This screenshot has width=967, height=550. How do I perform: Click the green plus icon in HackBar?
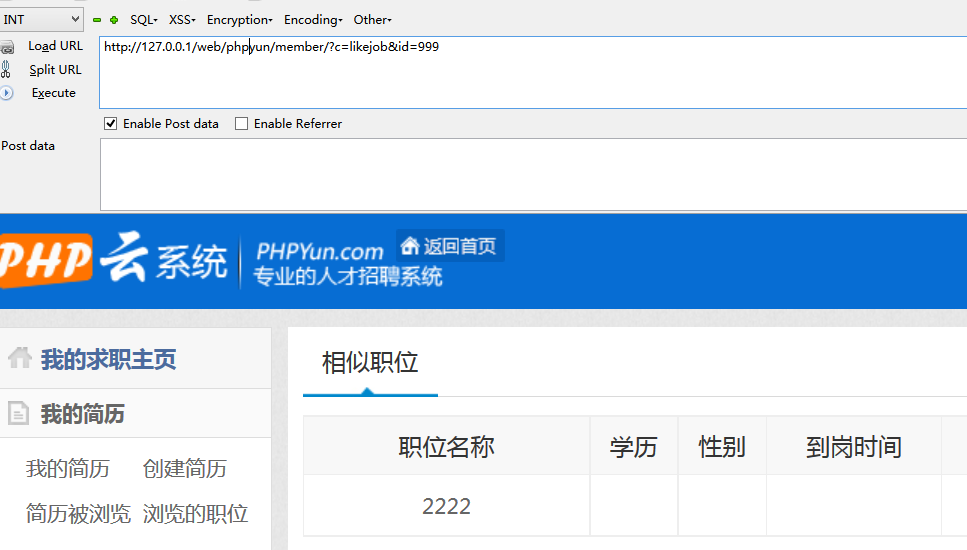point(114,20)
